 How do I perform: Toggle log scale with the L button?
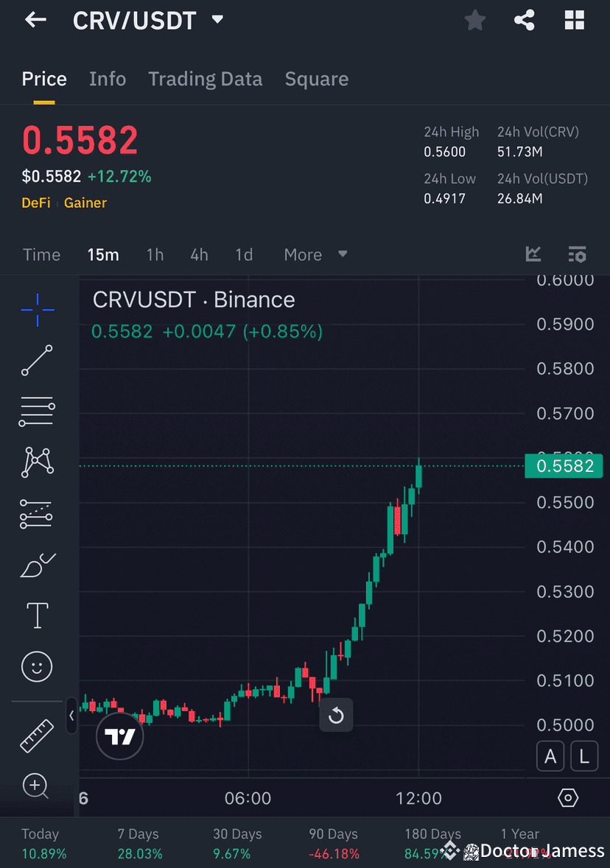[x=584, y=756]
